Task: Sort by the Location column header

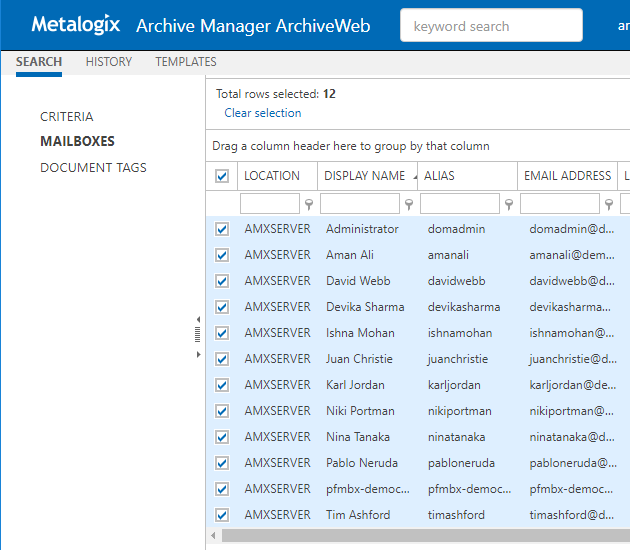Action: point(272,176)
